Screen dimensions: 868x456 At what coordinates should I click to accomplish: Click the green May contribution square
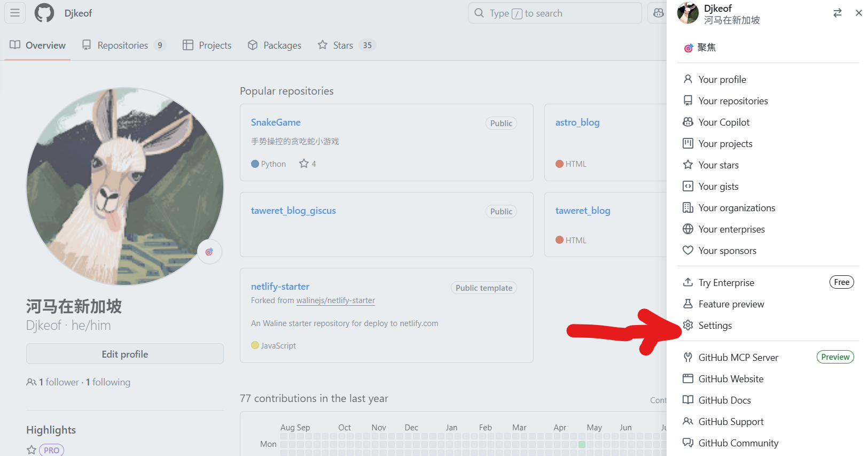pyautogui.click(x=582, y=444)
